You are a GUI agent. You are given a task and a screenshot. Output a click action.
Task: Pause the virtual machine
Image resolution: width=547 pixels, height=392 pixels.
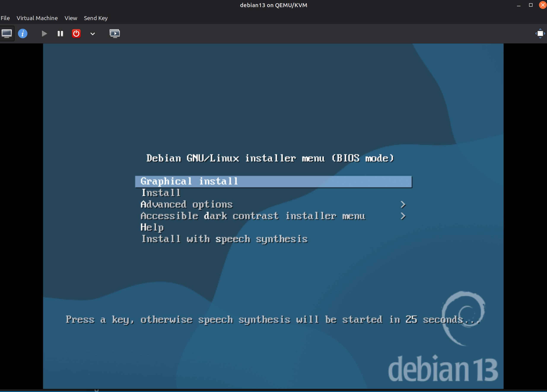point(60,33)
